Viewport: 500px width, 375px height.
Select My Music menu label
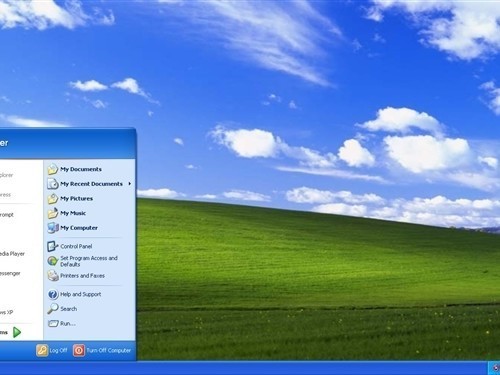(x=73, y=213)
